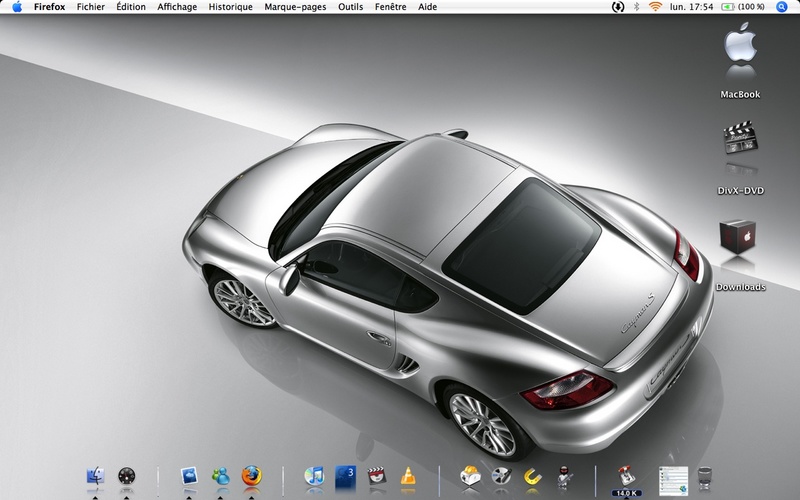800x500 pixels.
Task: Open the VLC traffic cone icon
Action: tap(408, 476)
